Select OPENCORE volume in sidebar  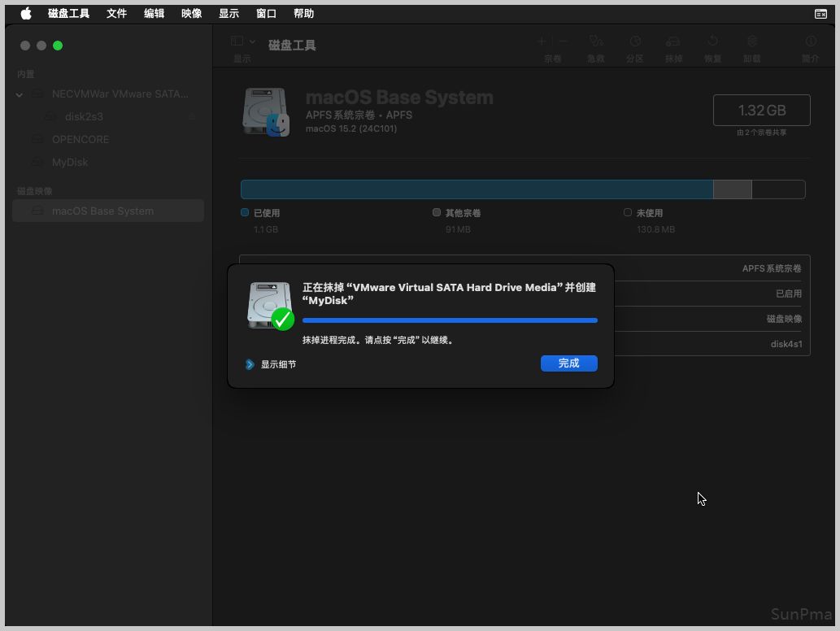[x=80, y=139]
